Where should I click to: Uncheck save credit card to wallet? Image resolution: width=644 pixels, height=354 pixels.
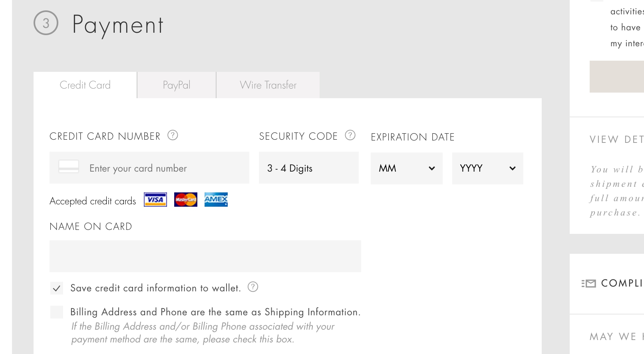[x=56, y=288]
